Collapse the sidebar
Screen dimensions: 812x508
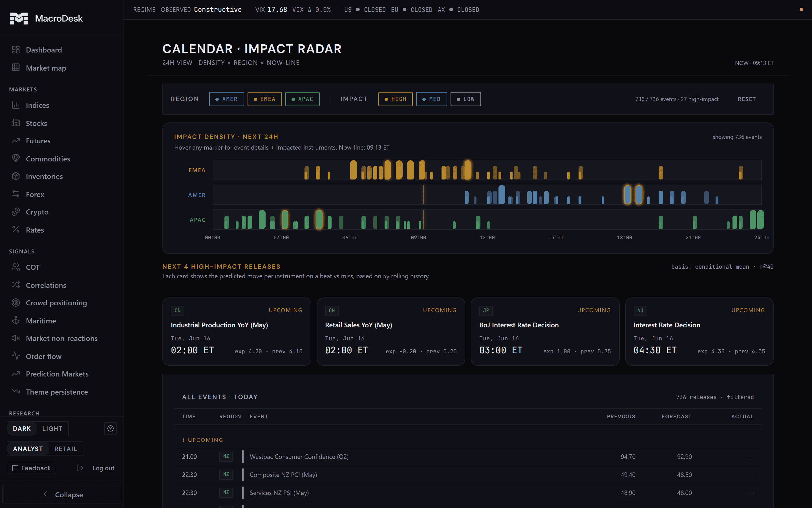(62, 494)
